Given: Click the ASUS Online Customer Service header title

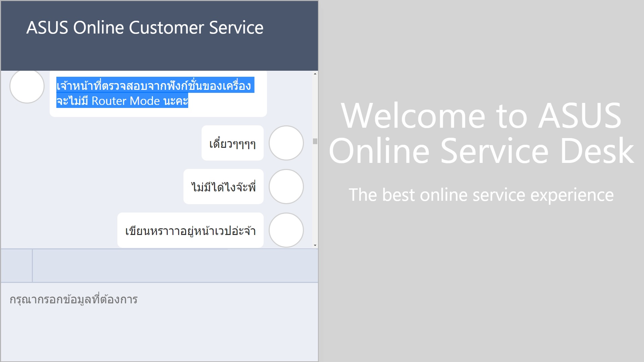Looking at the screenshot, I should click(145, 27).
